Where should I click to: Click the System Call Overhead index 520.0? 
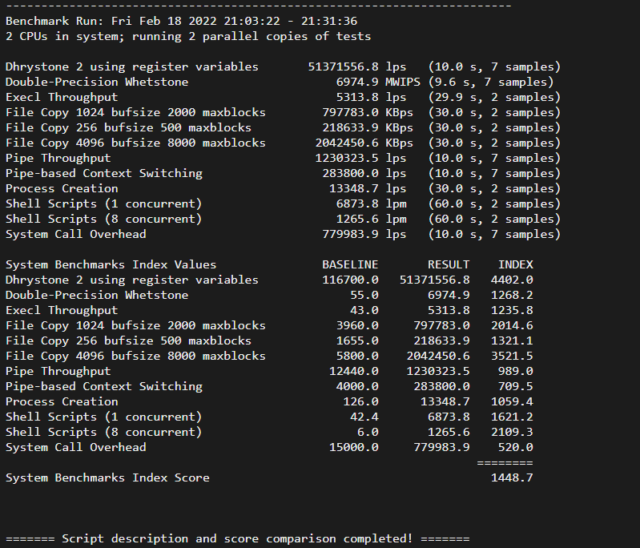tap(516, 447)
